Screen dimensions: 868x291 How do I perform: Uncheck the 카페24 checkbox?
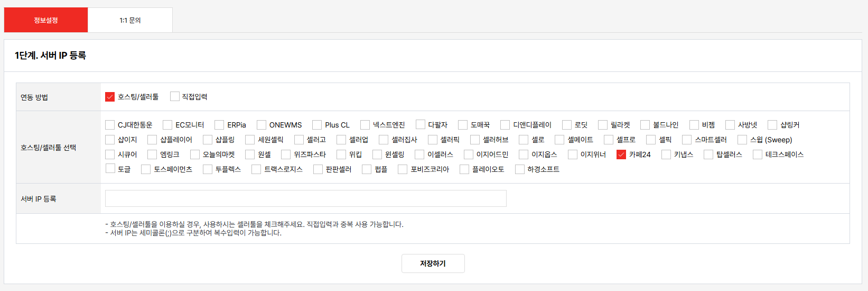[x=621, y=154]
